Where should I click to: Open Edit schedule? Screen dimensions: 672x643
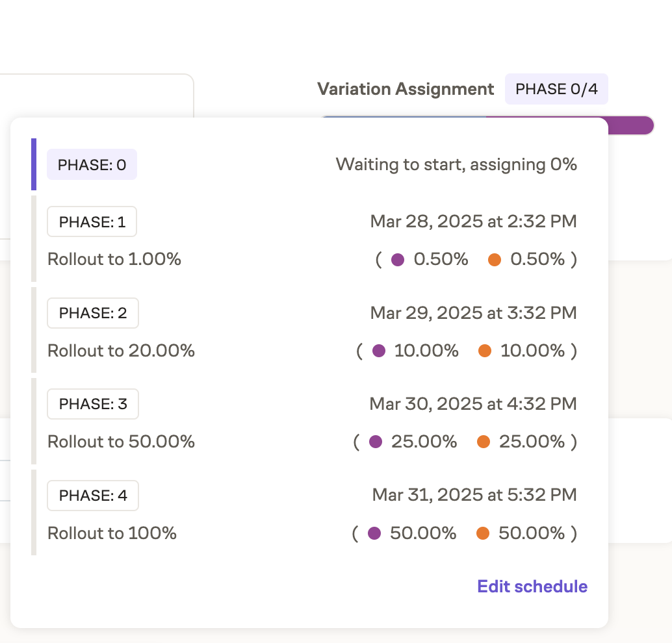(532, 586)
